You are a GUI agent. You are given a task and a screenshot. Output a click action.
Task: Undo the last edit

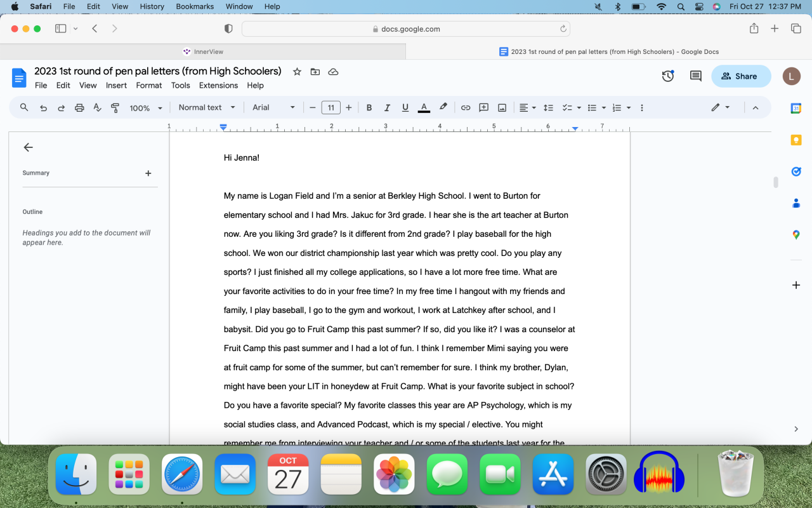43,108
